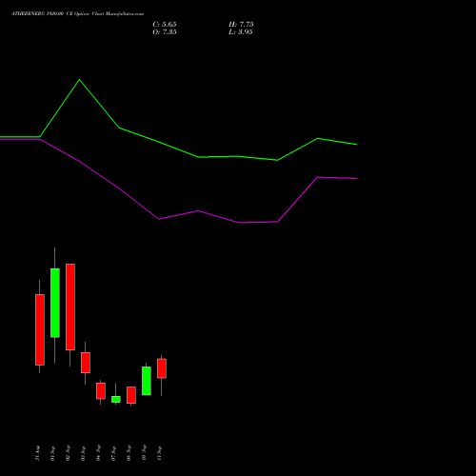Click the peak of the green line
Image resolution: width=476 pixels, height=476 pixels.
click(x=79, y=80)
